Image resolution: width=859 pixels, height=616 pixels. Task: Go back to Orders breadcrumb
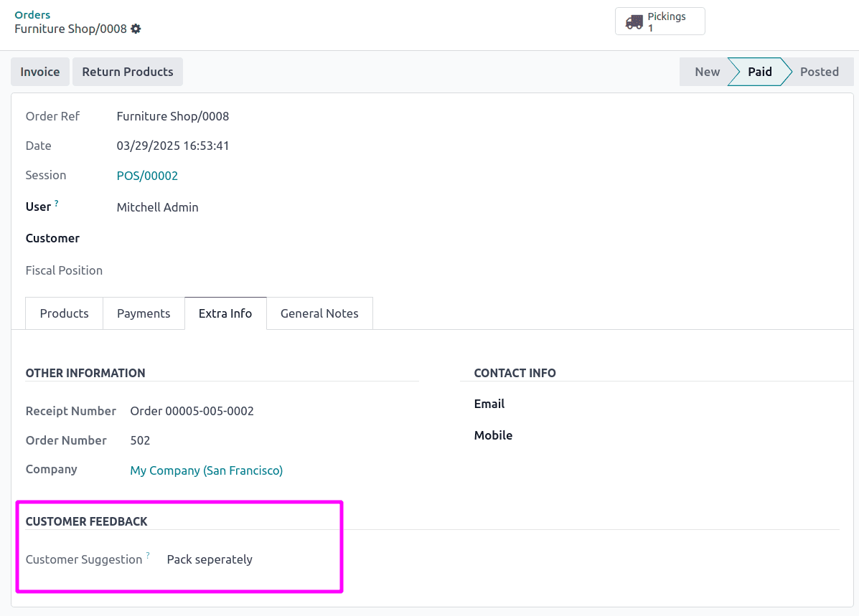(32, 15)
